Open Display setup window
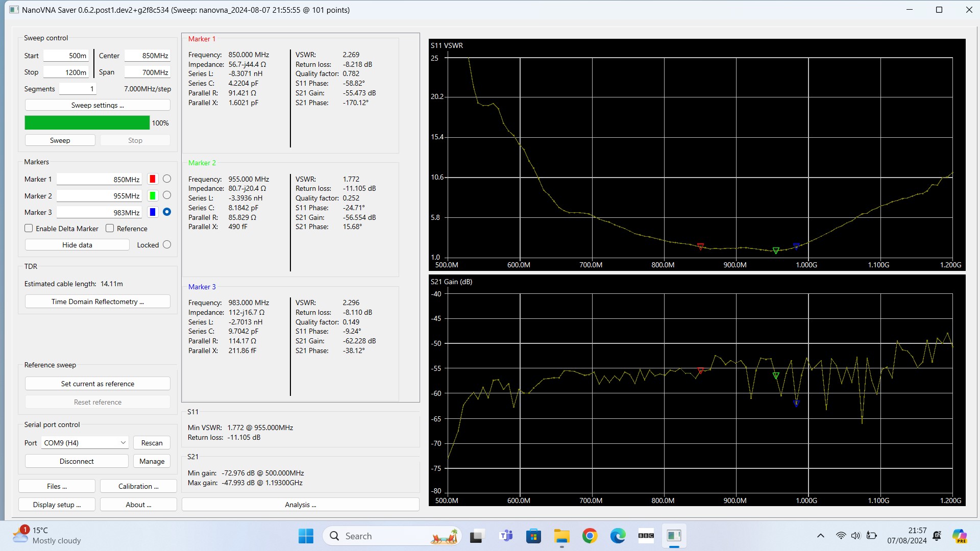The width and height of the screenshot is (980, 551). tap(57, 505)
